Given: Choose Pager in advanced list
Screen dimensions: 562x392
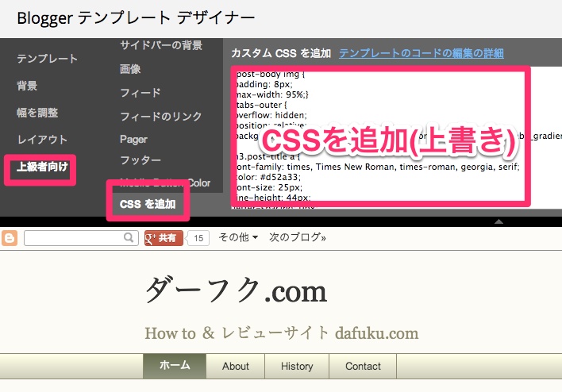Looking at the screenshot, I should pos(133,140).
